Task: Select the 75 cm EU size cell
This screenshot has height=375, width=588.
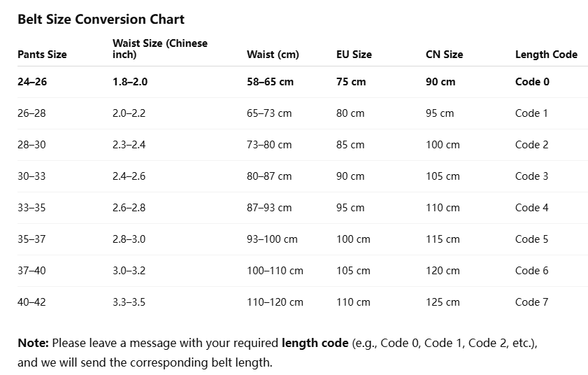Action: [351, 82]
